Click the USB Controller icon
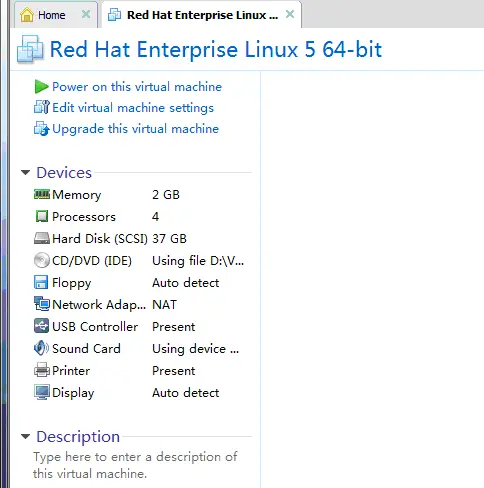 (41, 326)
